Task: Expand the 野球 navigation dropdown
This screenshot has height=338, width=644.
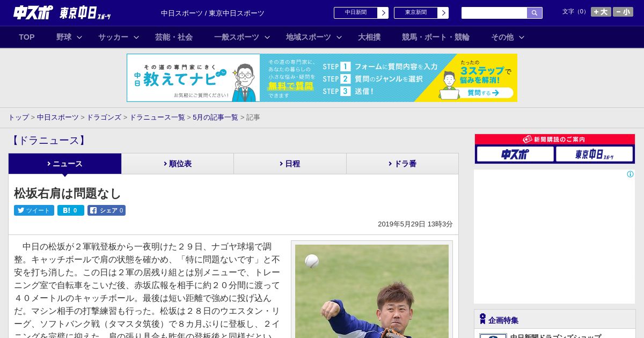Action: [x=69, y=37]
